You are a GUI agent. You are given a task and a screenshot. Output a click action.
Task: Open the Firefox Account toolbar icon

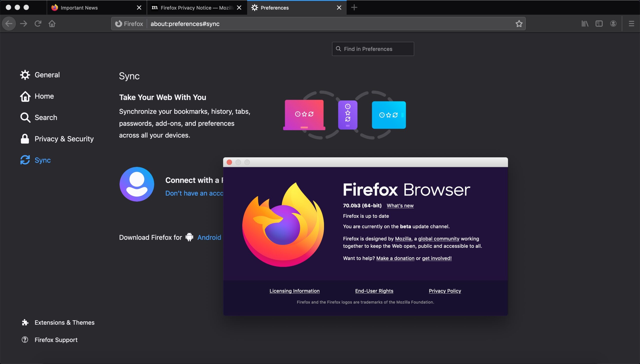(x=613, y=24)
